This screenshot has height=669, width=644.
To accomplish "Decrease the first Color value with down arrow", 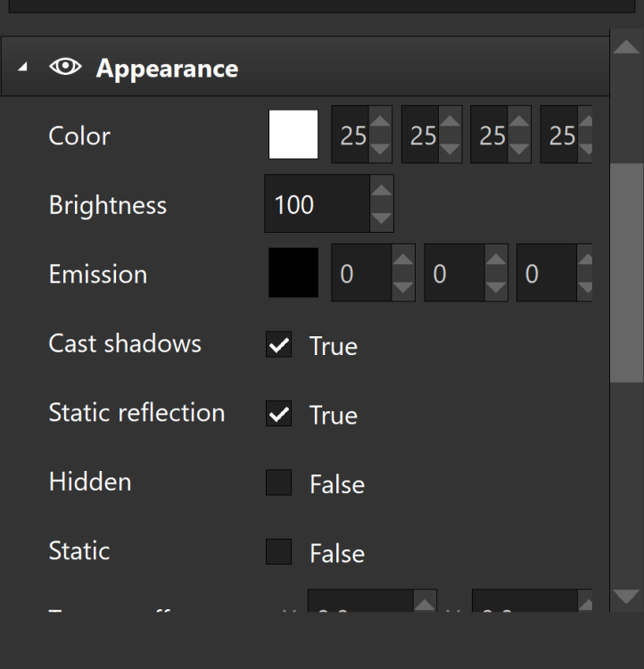I will tap(380, 147).
